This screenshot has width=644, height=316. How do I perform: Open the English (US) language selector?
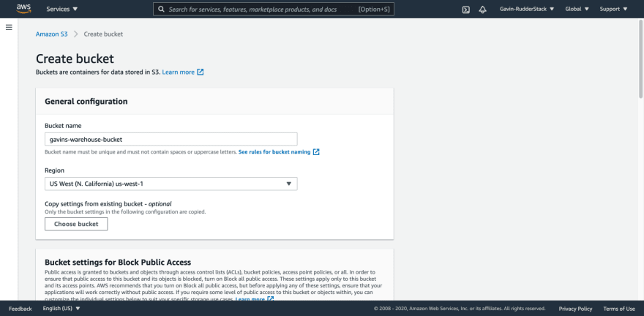pos(61,309)
